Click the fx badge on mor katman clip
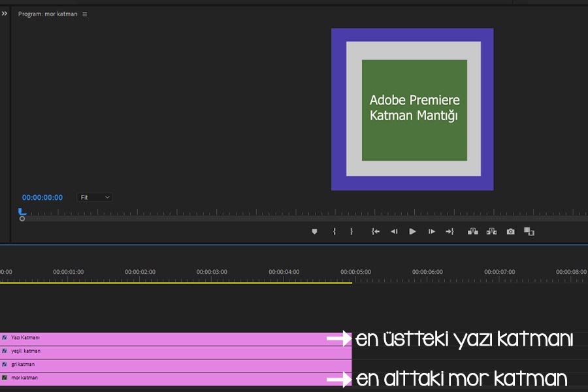588x392 pixels. point(5,378)
